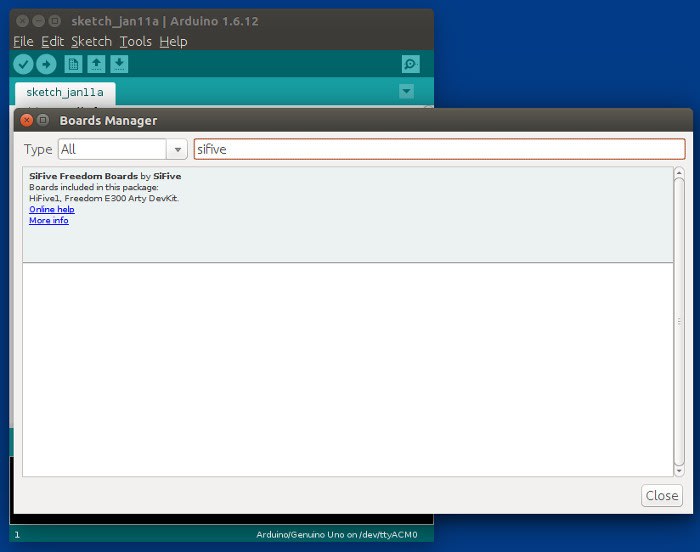700x552 pixels.
Task: Open the Help menu
Action: pos(173,42)
